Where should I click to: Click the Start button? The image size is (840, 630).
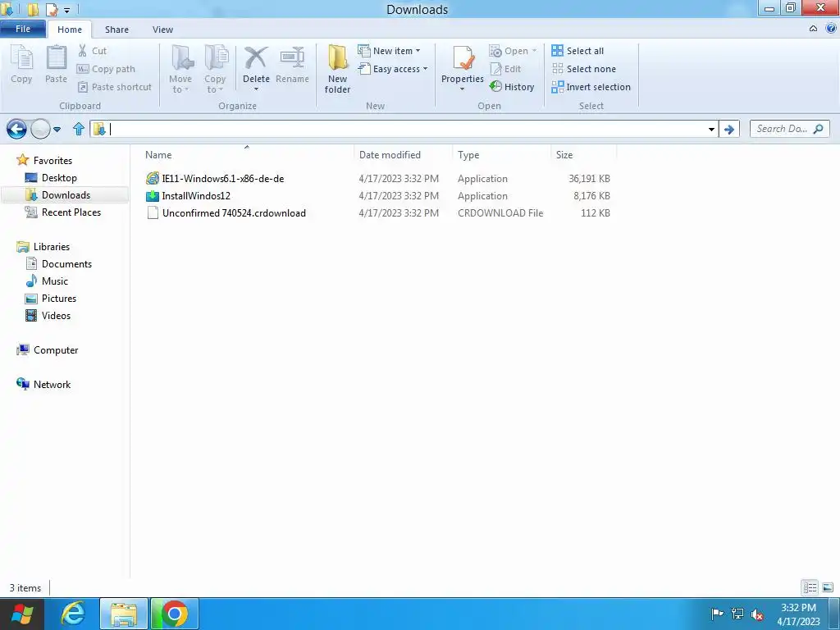click(22, 614)
